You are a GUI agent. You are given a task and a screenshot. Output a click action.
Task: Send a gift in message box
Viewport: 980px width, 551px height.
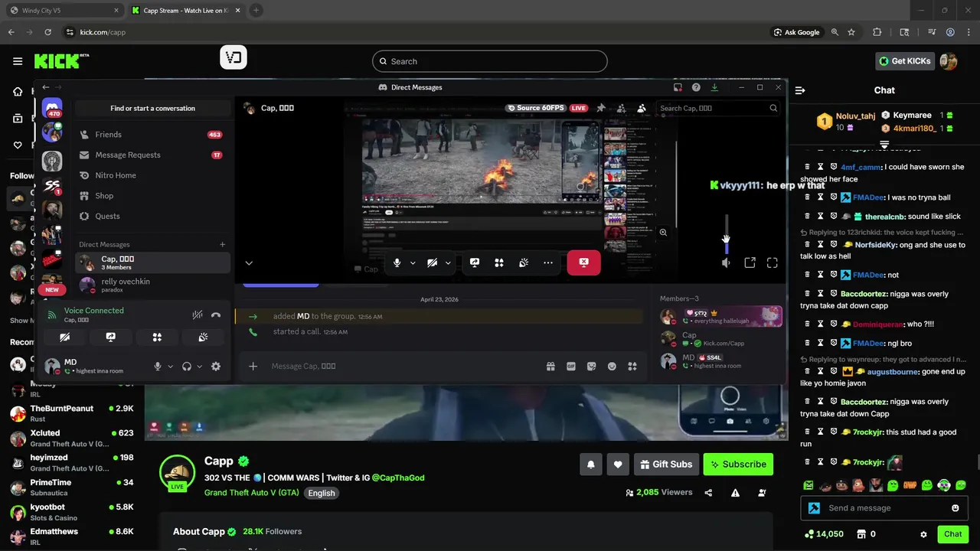tap(550, 367)
